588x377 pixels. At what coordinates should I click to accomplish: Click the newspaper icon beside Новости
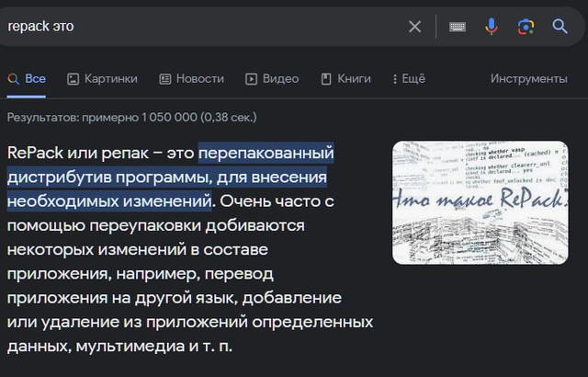click(165, 79)
